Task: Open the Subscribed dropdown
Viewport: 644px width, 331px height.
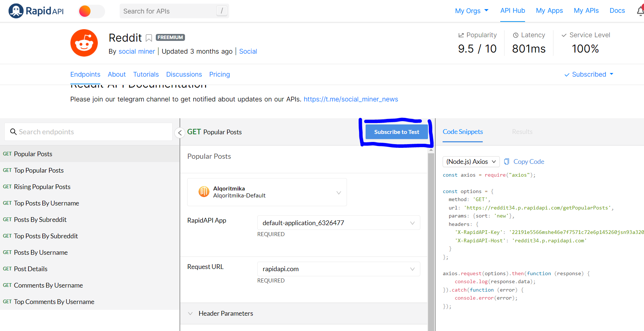Action: [x=588, y=74]
